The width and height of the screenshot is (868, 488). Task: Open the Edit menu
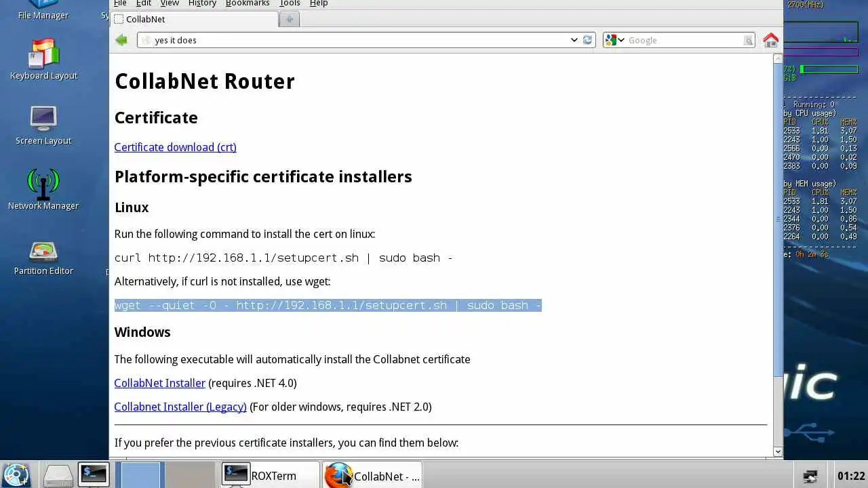[x=144, y=3]
